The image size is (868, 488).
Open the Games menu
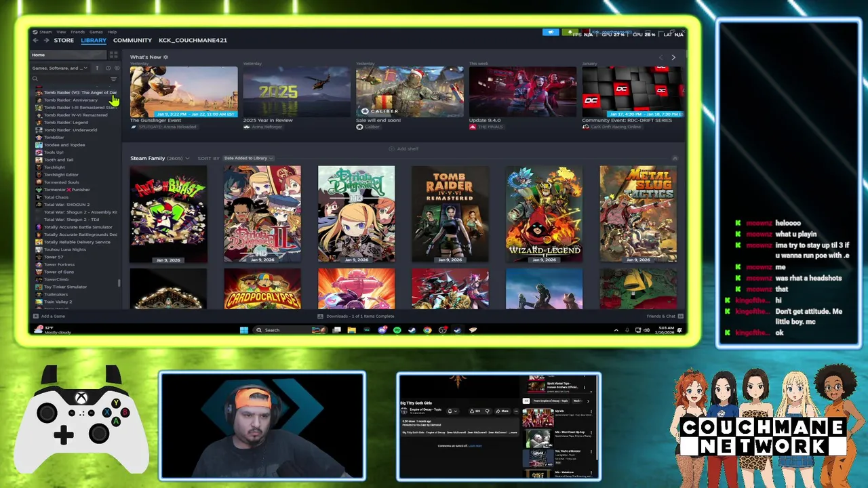click(96, 32)
